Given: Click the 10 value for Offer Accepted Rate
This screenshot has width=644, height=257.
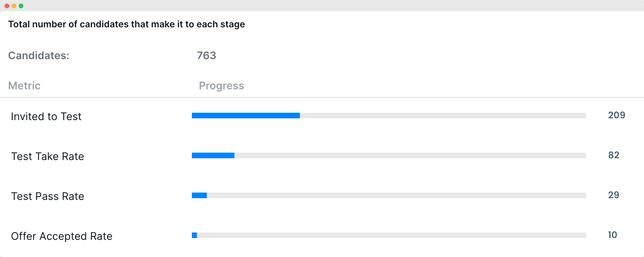Looking at the screenshot, I should pos(612,235).
